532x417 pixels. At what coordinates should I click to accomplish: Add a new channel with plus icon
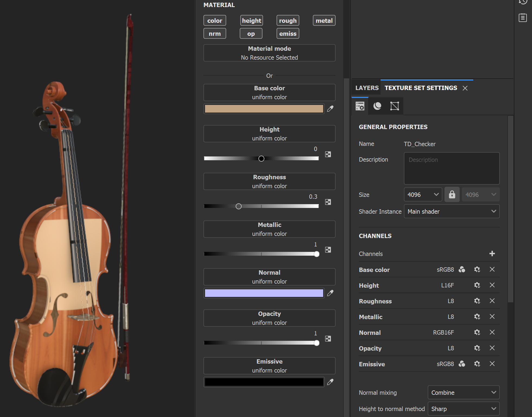(x=492, y=254)
